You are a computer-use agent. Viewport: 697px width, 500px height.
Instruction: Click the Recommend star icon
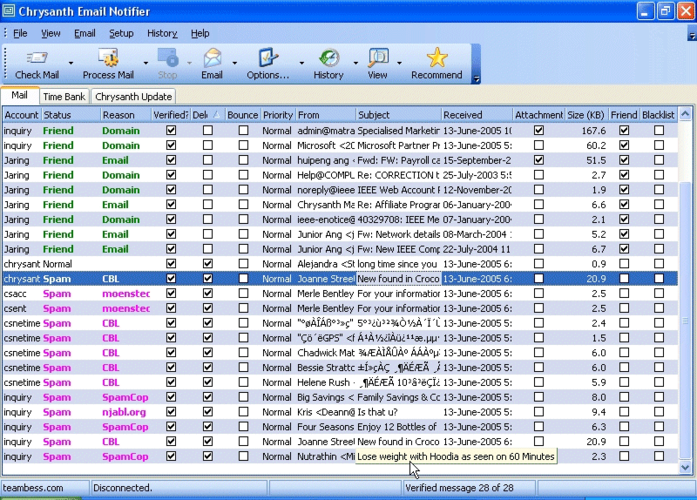(x=437, y=58)
